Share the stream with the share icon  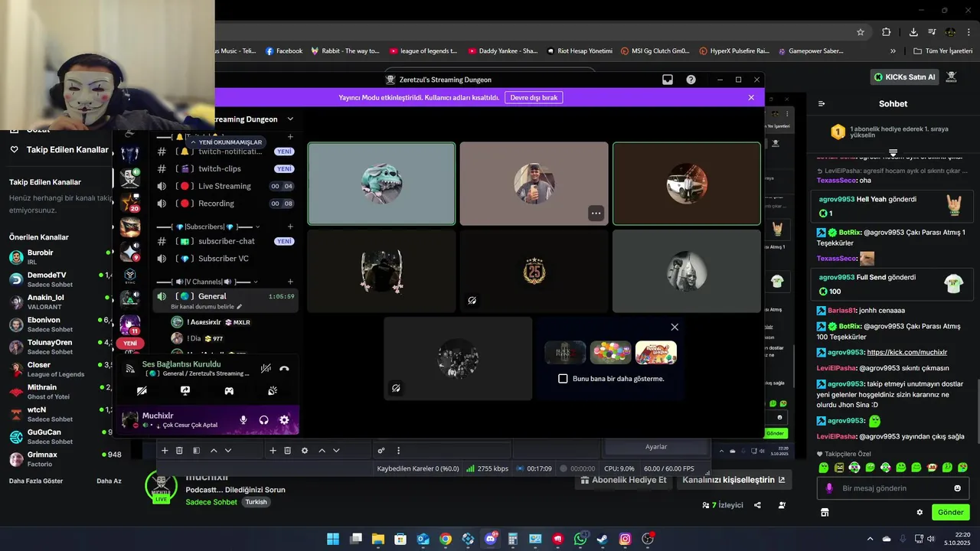(757, 505)
